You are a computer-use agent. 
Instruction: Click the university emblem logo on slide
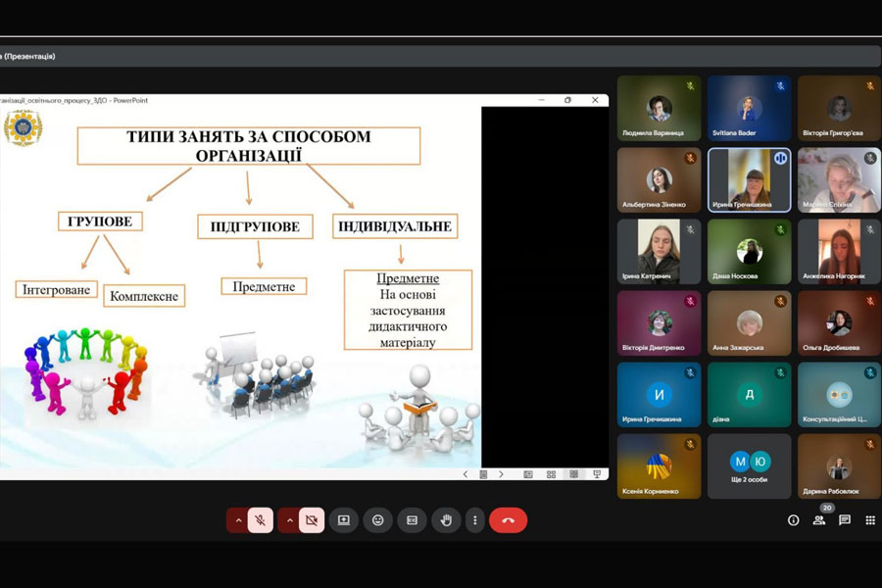coord(24,127)
